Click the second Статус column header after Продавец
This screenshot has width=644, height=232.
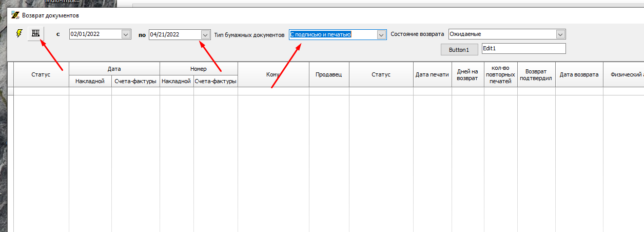[381, 74]
